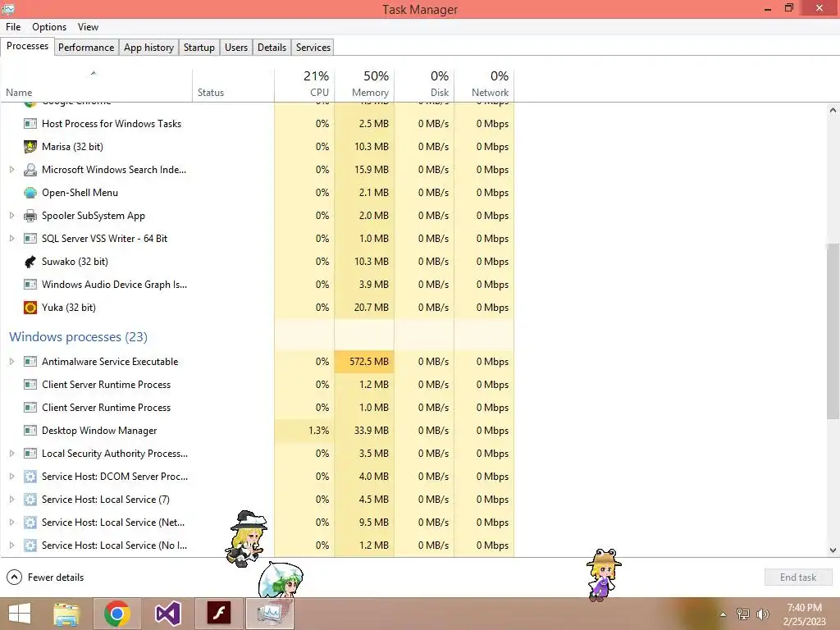
Task: Click the Microsoft Windows Search Indexer icon
Action: point(30,169)
